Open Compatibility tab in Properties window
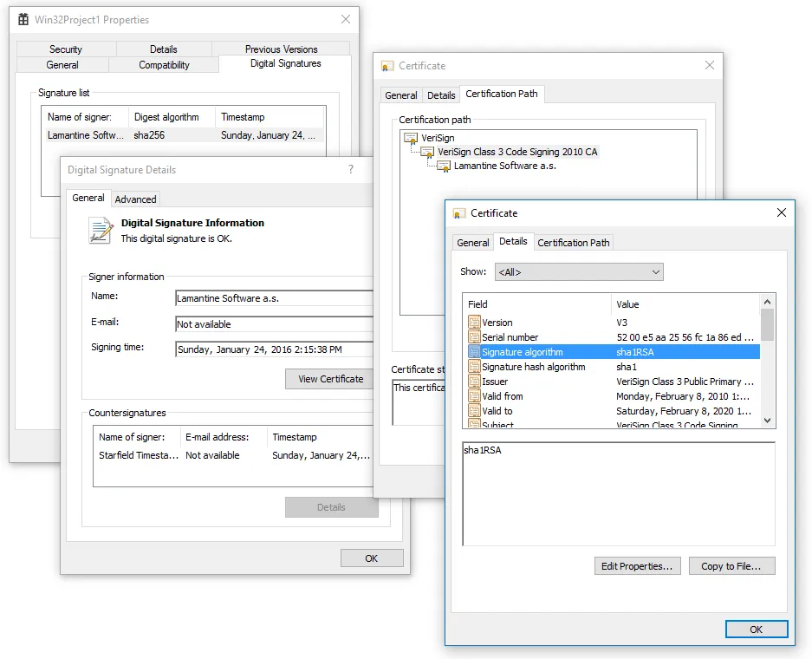Viewport: 812px width, 659px height. (x=164, y=65)
